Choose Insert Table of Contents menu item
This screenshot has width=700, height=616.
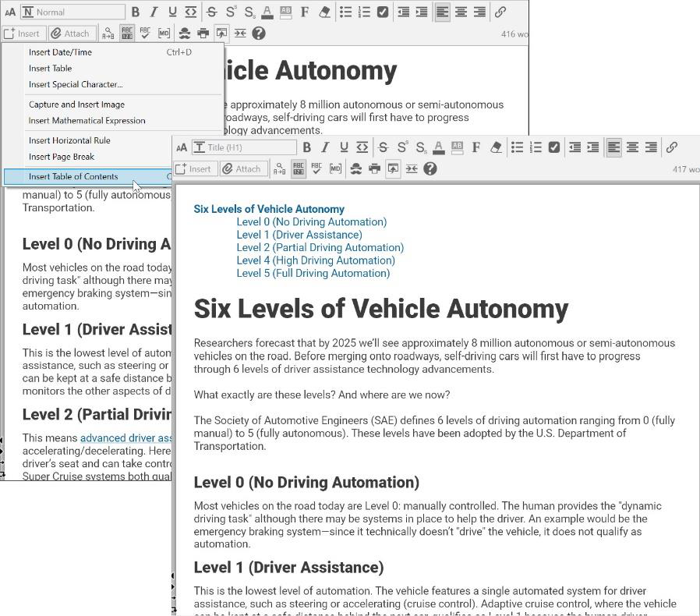pyautogui.click(x=73, y=177)
